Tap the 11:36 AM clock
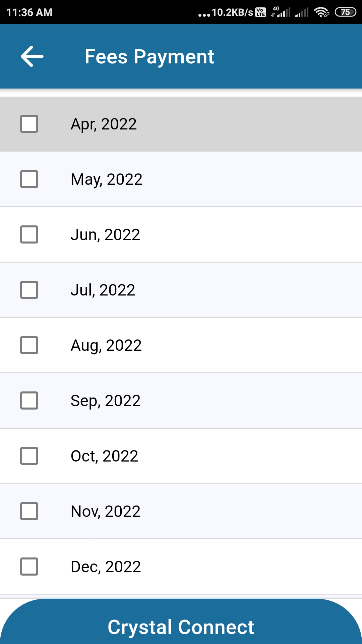This screenshot has width=362, height=644. 29,12
